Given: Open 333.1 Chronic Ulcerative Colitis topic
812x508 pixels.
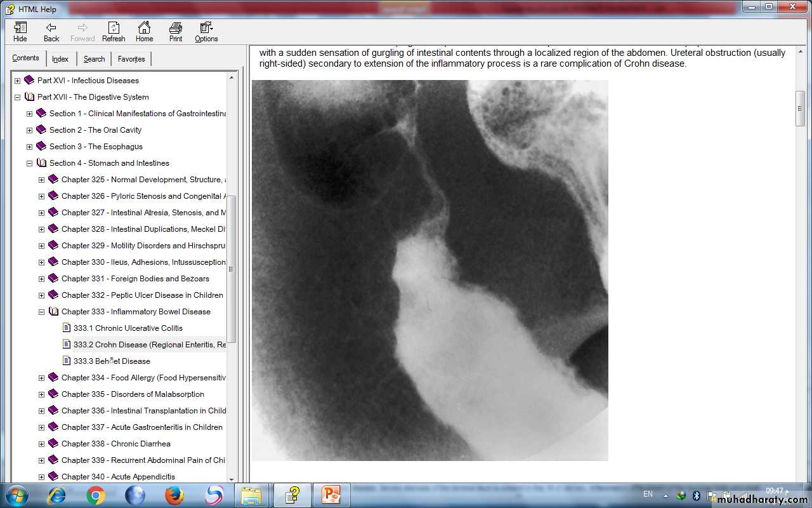Looking at the screenshot, I should click(x=128, y=328).
